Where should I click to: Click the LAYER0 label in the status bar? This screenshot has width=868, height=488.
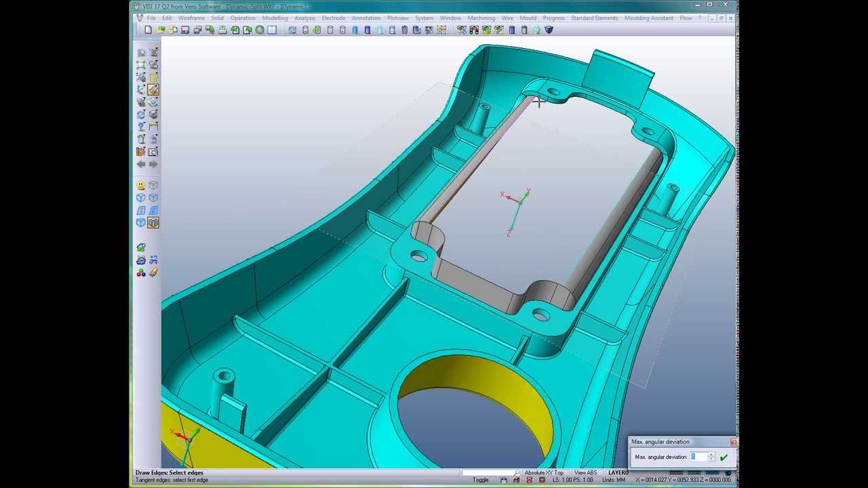[x=618, y=472]
